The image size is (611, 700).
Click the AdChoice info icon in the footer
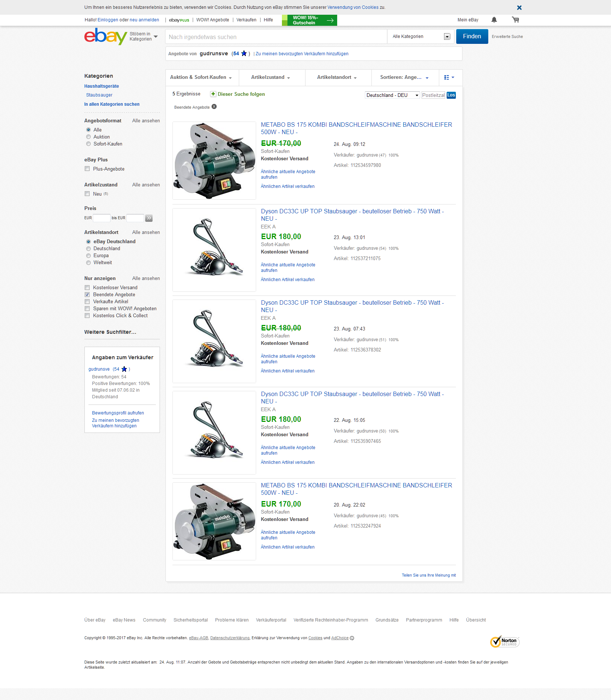click(x=352, y=638)
